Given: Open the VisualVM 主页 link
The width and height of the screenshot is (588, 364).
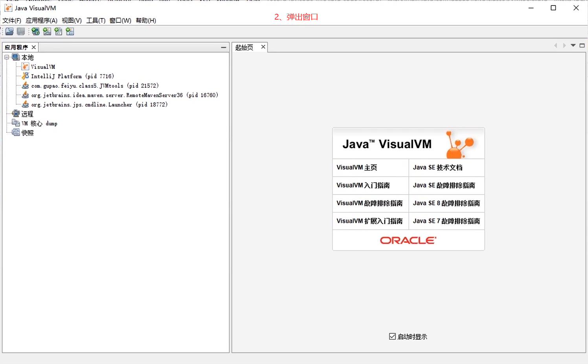Looking at the screenshot, I should tap(357, 167).
